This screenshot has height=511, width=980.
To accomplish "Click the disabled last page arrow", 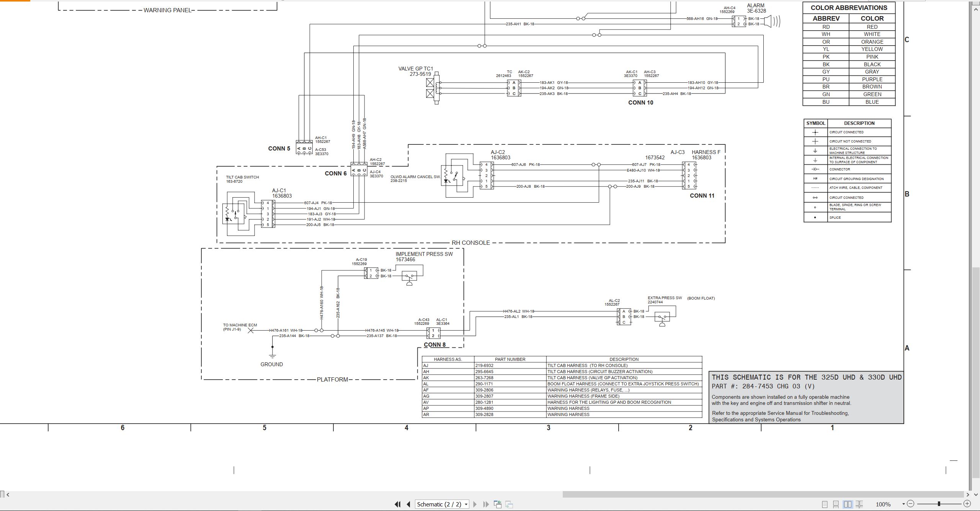I will (486, 504).
